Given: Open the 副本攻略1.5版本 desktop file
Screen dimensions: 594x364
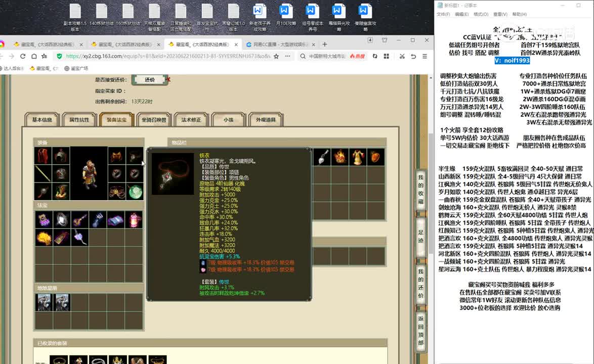Looking at the screenshot, I should [75, 17].
